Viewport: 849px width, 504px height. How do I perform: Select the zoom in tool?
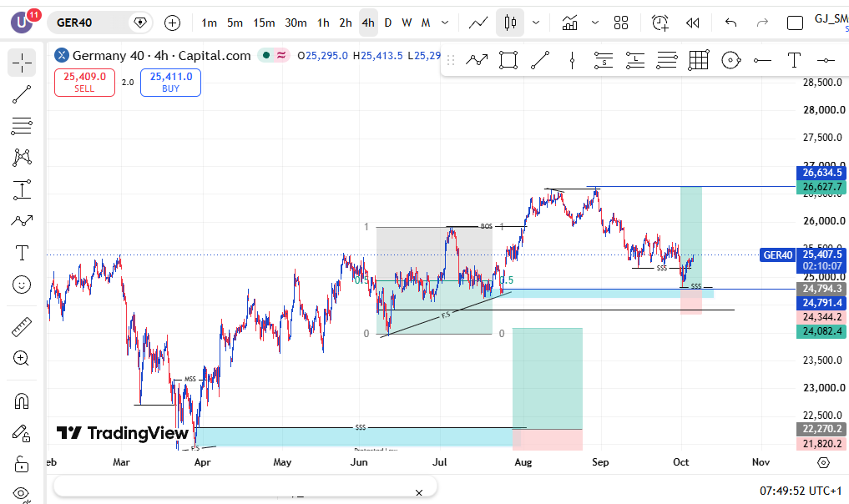pos(22,358)
